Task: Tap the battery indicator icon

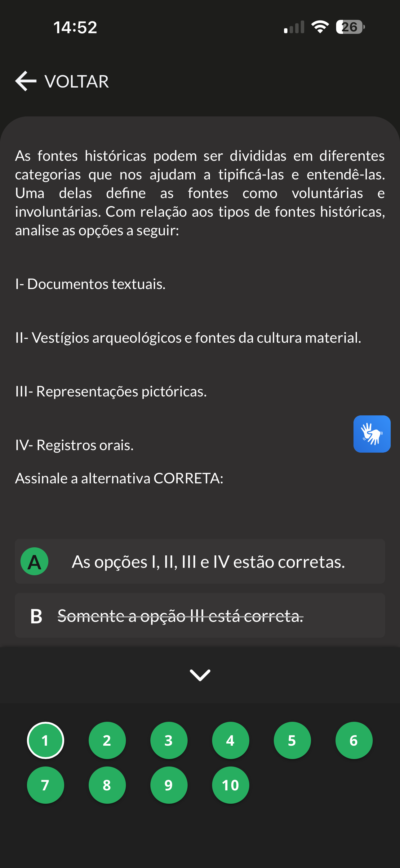Action: tap(350, 27)
